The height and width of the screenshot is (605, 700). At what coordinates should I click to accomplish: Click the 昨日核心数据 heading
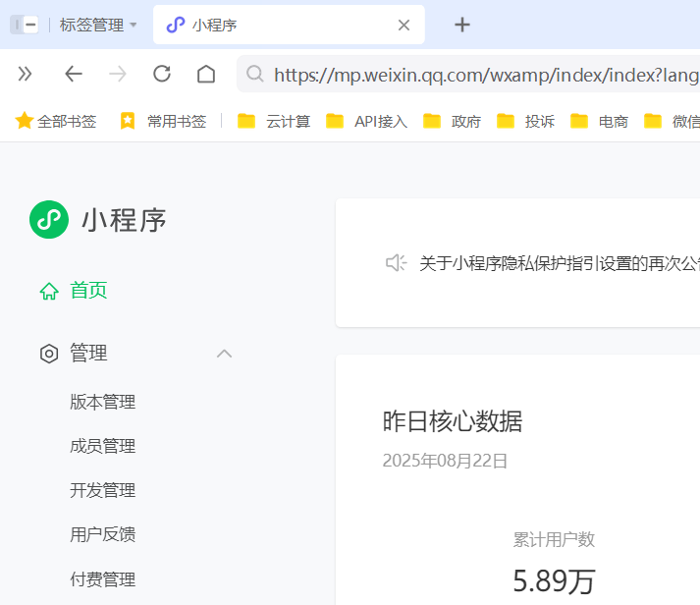tap(453, 421)
